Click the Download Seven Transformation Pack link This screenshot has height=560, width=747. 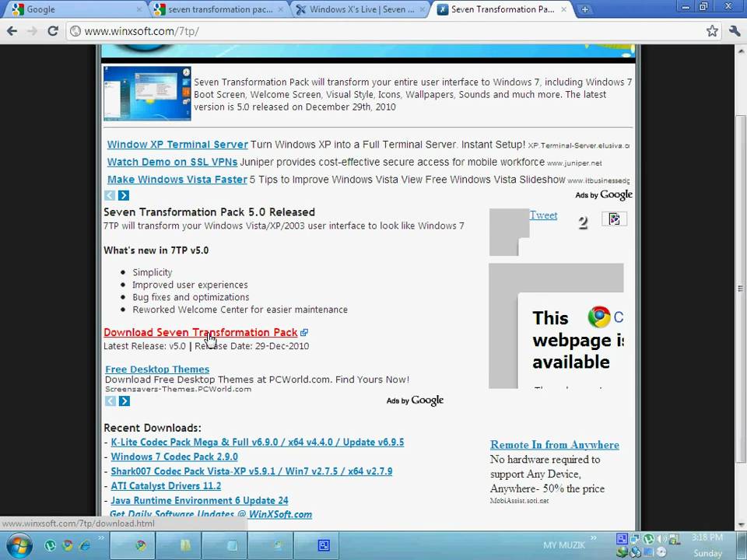201,332
